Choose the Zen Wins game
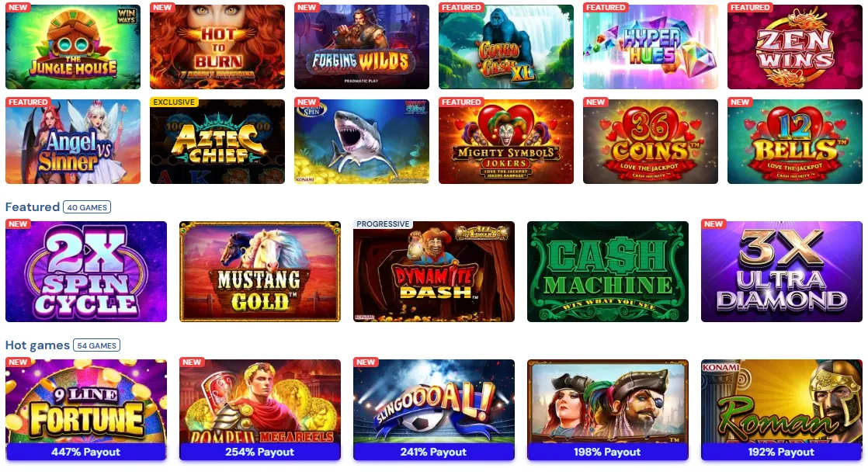 [x=795, y=47]
